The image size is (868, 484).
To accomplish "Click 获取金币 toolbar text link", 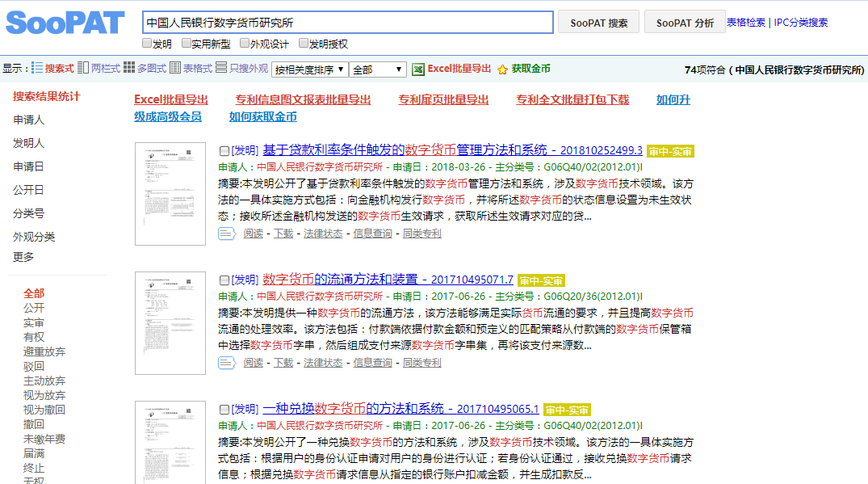I will pyautogui.click(x=530, y=69).
